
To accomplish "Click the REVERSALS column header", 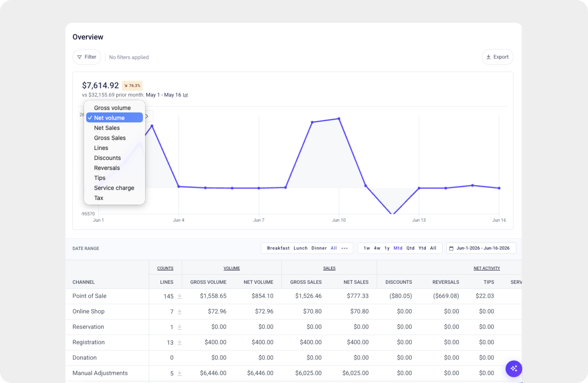I will (446, 282).
